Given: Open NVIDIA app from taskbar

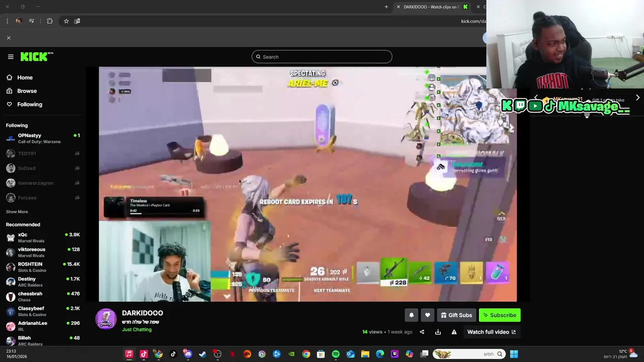Looking at the screenshot, I should [291, 354].
